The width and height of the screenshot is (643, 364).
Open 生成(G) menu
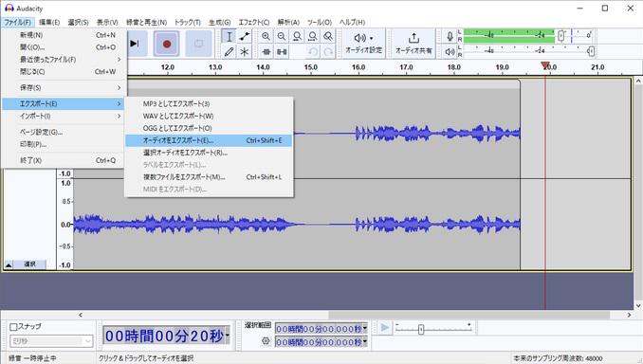click(219, 22)
